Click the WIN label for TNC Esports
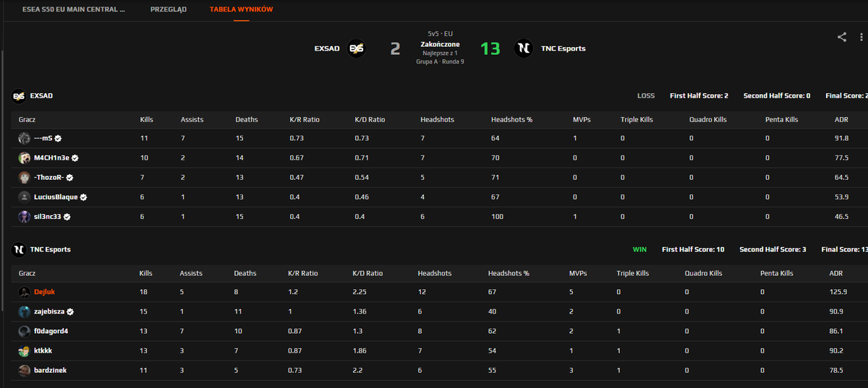The image size is (868, 388). coord(639,249)
